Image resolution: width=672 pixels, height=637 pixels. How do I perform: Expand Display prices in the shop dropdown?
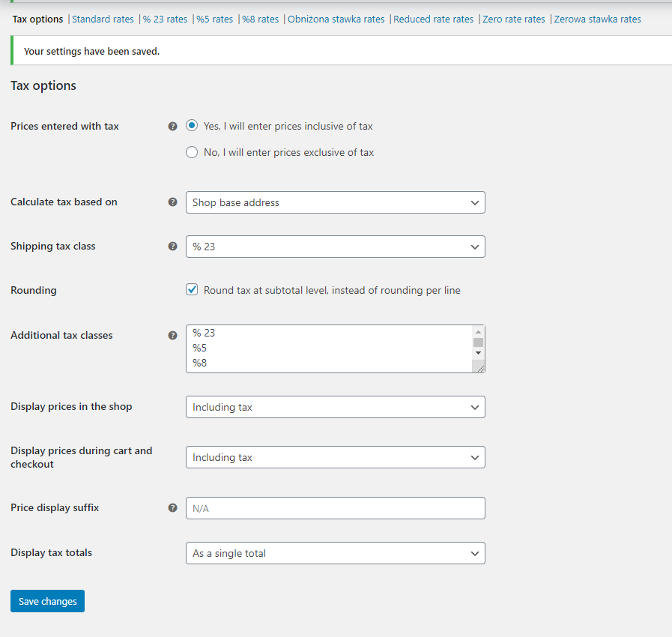coord(335,407)
